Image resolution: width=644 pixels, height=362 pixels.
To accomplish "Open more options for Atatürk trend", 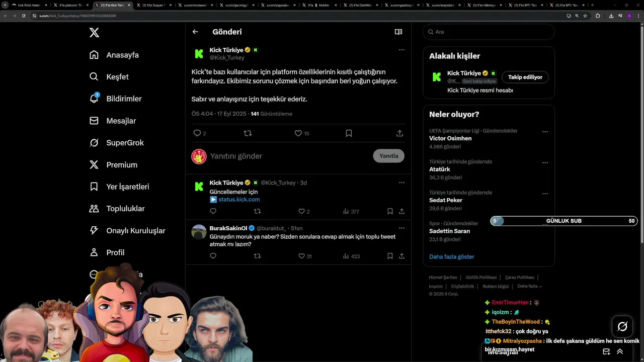I will (x=545, y=163).
